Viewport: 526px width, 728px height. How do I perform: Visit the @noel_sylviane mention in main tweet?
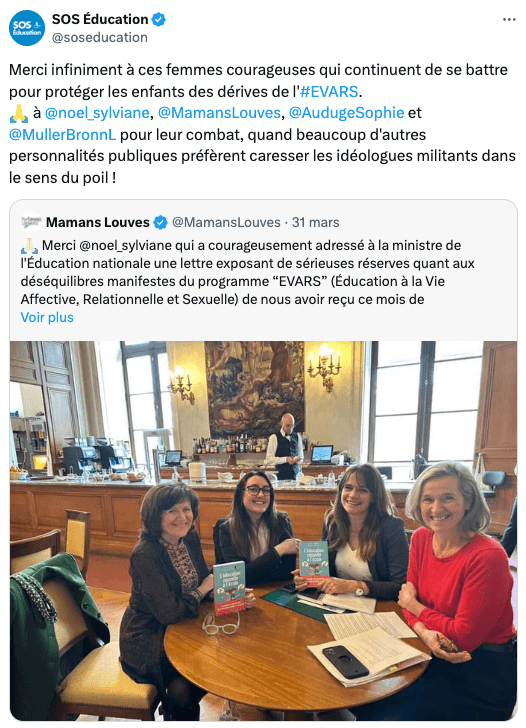tap(97, 113)
